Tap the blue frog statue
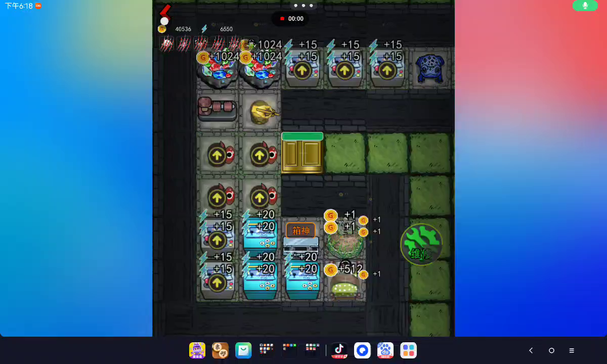This screenshot has height=364, width=607. tap(430, 68)
